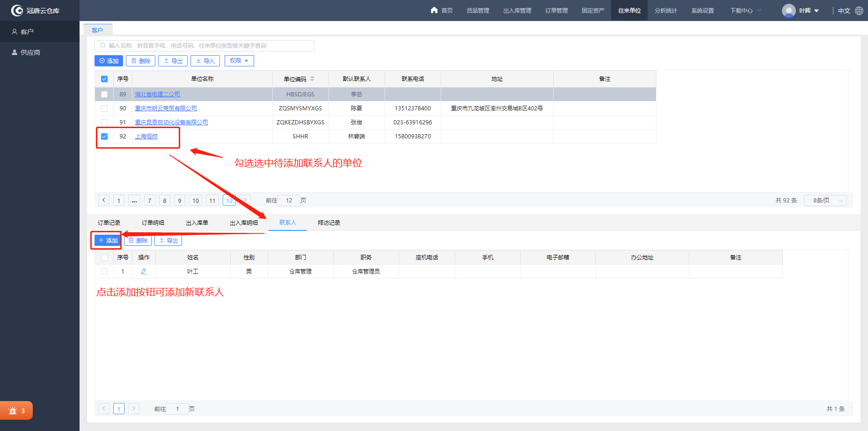Open the 叶辉 user dropdown
The height and width of the screenshot is (431, 868).
pyautogui.click(x=809, y=10)
